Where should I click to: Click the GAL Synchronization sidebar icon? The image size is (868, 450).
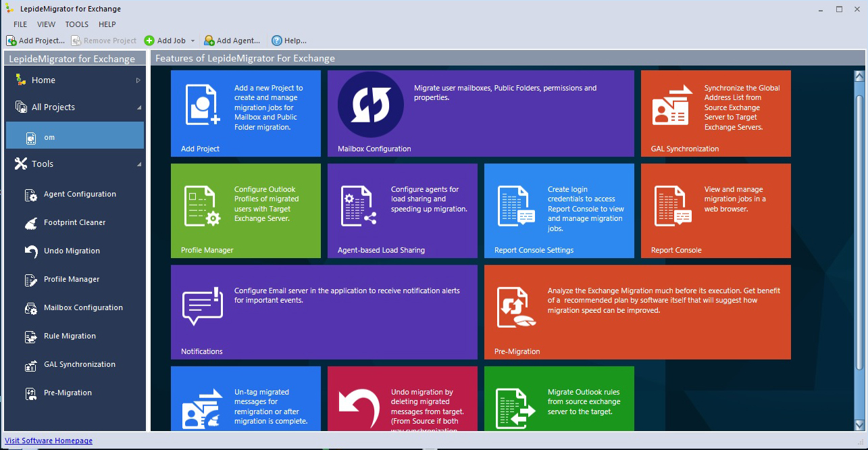pos(31,365)
